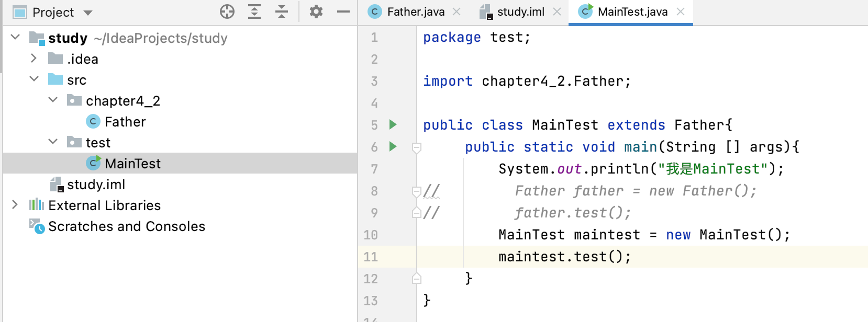This screenshot has width=868, height=322.
Task: Collapse the chapter4_2 package
Action: (x=53, y=100)
